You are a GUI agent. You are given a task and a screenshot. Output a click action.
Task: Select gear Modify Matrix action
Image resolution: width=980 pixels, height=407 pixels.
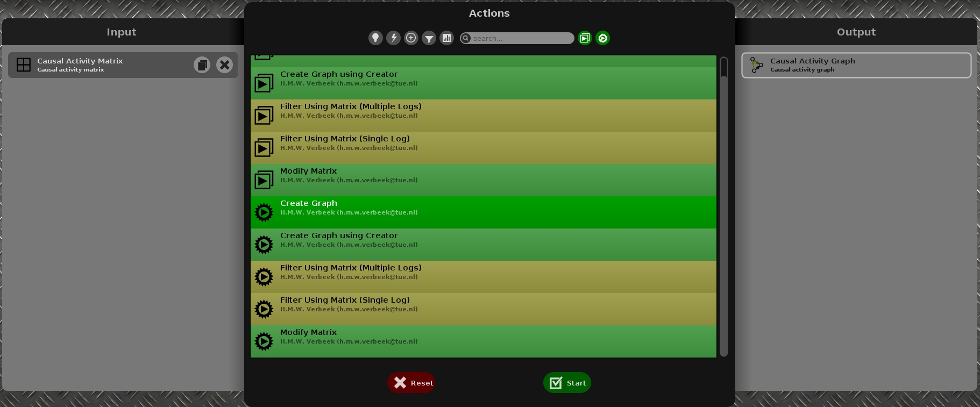point(483,341)
